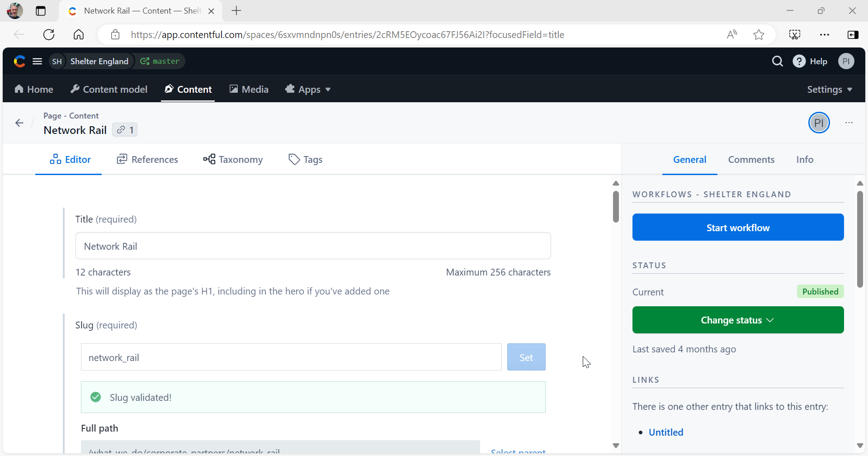Click the PI collaborator avatar on entry header

pyautogui.click(x=819, y=123)
